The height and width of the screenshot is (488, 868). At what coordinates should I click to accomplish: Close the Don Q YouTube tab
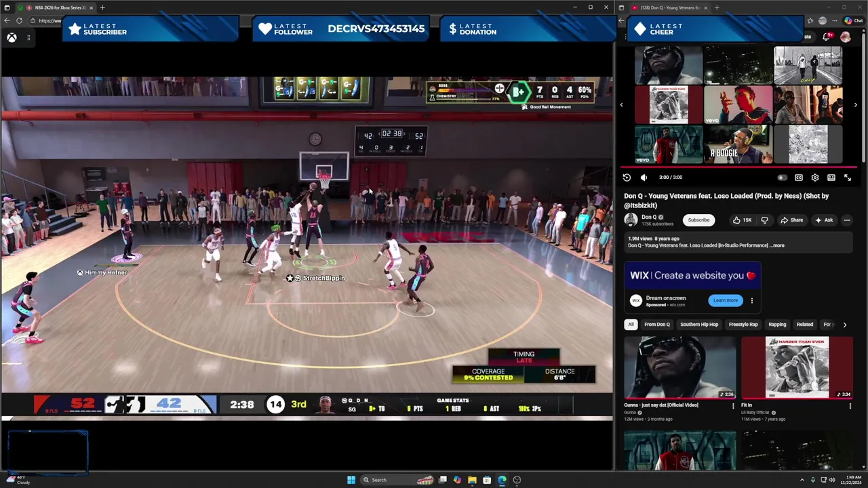click(x=705, y=7)
